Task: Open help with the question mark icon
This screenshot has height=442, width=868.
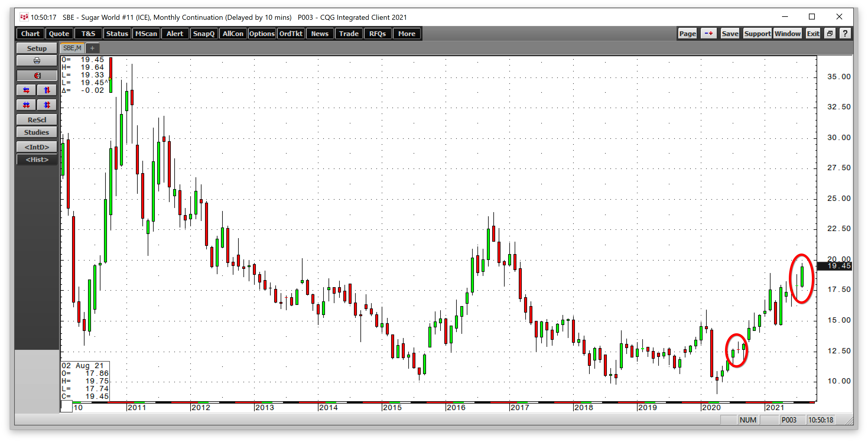Action: pos(845,33)
